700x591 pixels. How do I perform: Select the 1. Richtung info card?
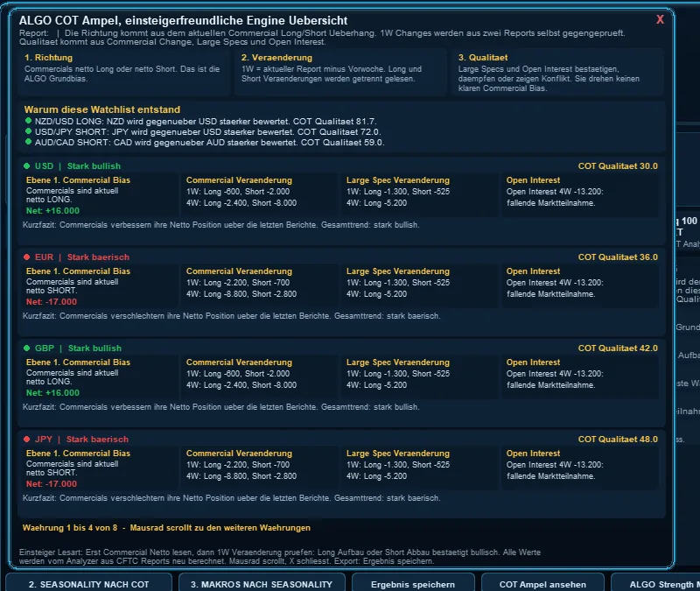[123, 73]
